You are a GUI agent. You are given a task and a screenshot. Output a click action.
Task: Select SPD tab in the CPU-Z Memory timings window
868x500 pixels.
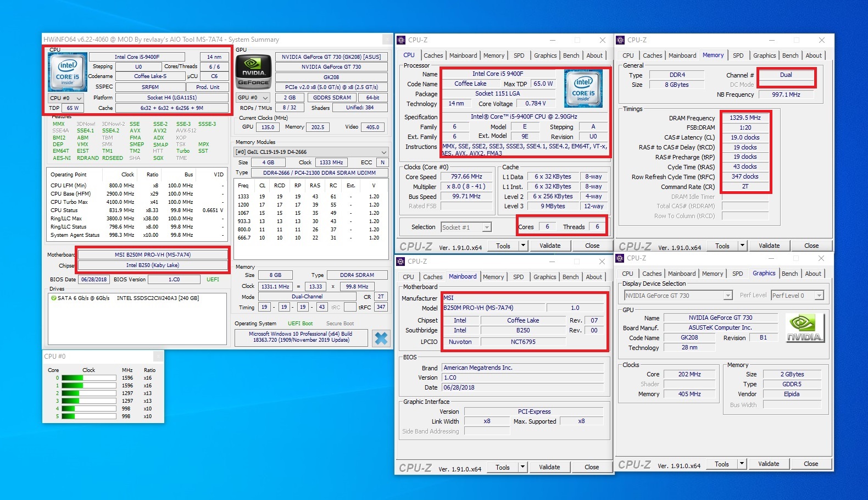(x=738, y=55)
